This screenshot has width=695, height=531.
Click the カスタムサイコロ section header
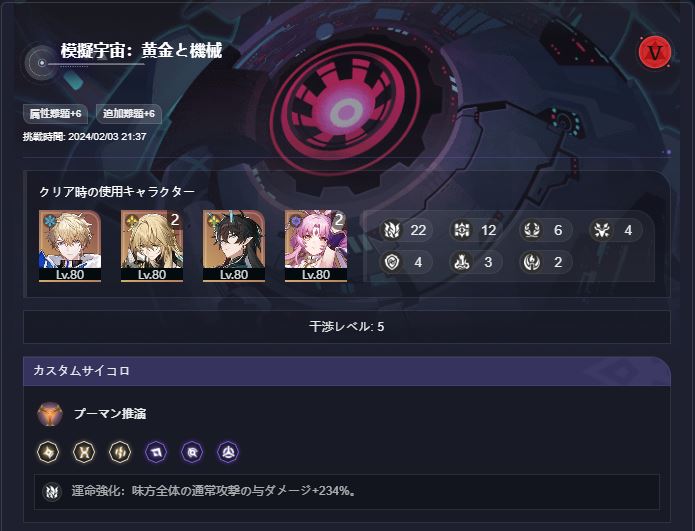[x=347, y=371]
